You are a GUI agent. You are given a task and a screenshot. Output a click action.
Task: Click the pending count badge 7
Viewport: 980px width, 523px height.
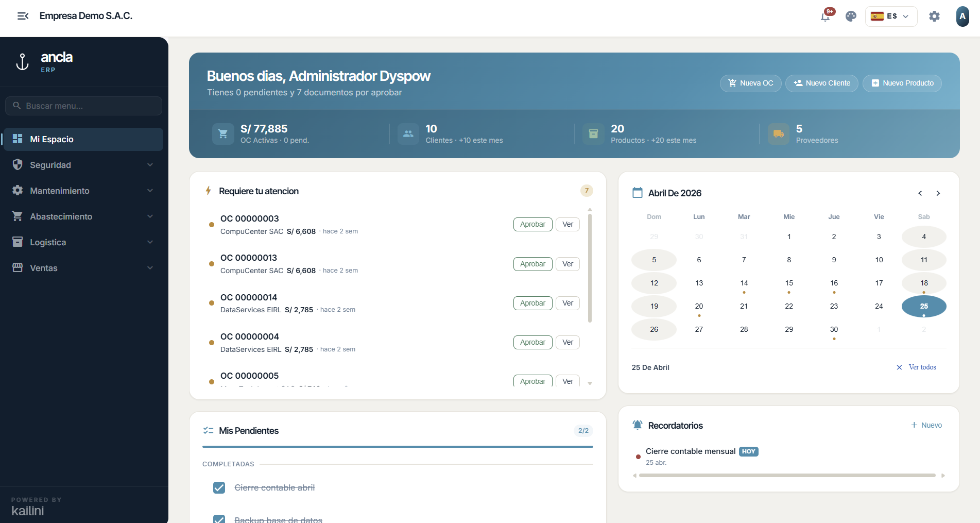(587, 191)
